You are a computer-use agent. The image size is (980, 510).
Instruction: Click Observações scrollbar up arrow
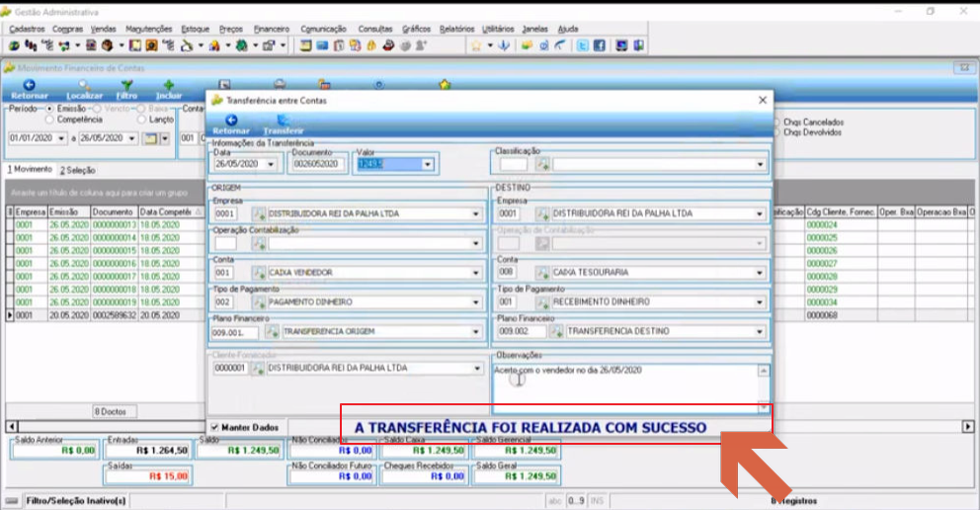[764, 372]
